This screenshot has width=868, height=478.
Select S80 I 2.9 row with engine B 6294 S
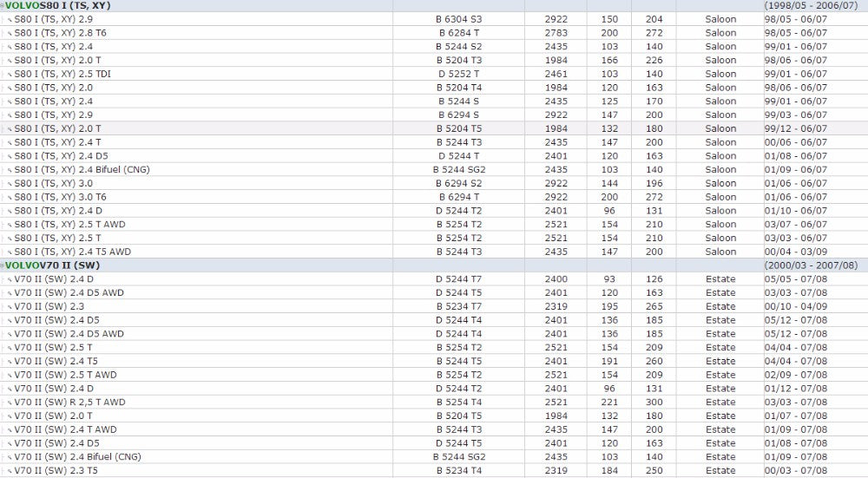(434, 115)
